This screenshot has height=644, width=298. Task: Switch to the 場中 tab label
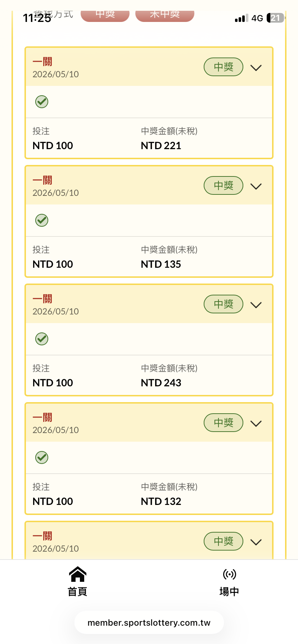click(229, 592)
